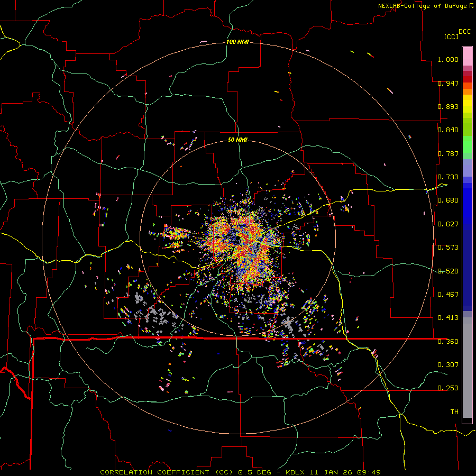Click the 1.000 scale value
Image resolution: width=476 pixels, height=476 pixels.
coord(448,59)
